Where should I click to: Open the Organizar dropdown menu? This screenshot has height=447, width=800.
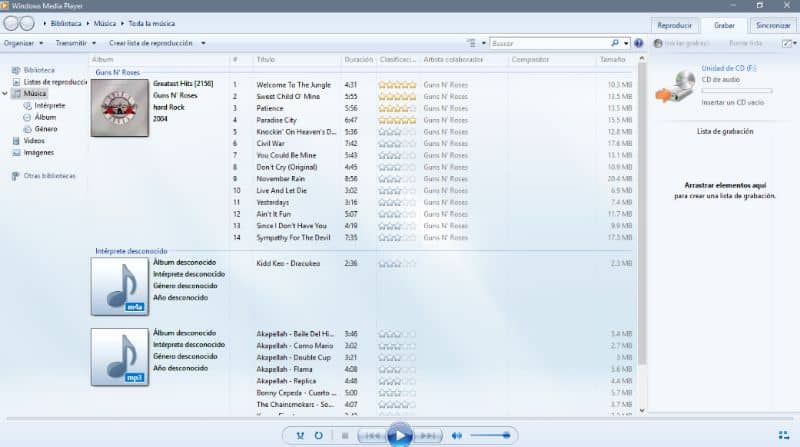23,43
